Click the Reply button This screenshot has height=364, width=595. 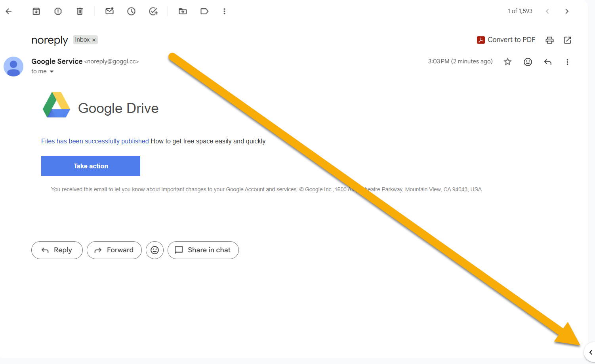pyautogui.click(x=57, y=250)
